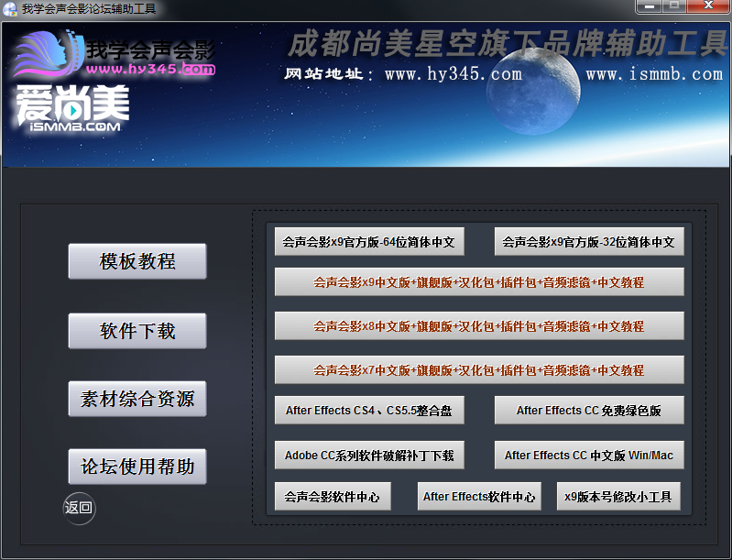
Task: Click the 我学会声会影 logo in banner
Action: 115,53
